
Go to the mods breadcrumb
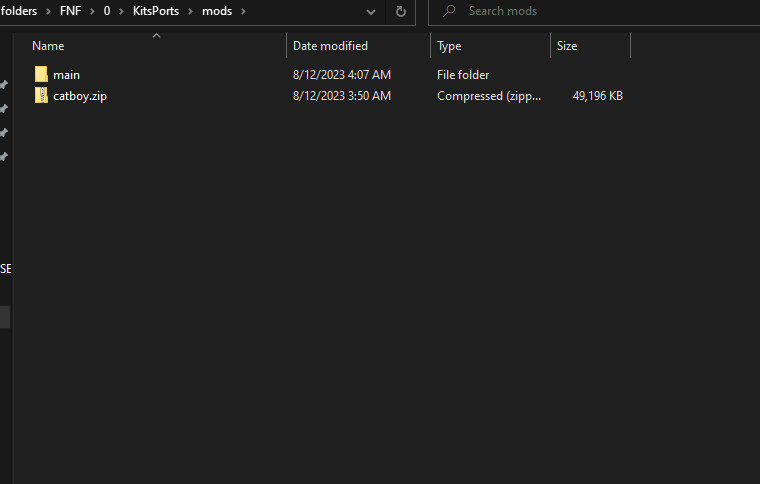(x=217, y=11)
